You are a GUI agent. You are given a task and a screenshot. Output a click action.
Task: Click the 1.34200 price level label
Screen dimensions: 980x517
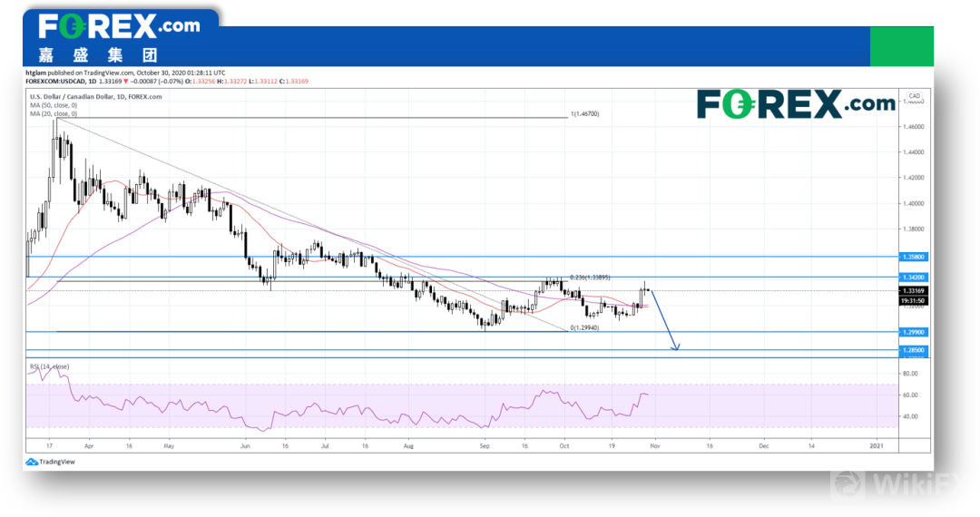point(912,277)
